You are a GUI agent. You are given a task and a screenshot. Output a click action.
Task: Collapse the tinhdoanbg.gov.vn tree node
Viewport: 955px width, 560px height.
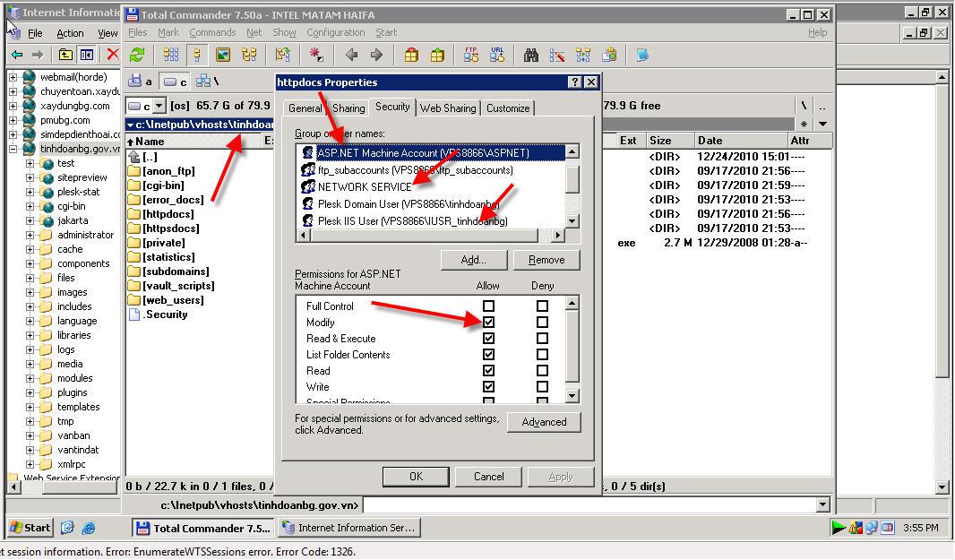(x=13, y=149)
